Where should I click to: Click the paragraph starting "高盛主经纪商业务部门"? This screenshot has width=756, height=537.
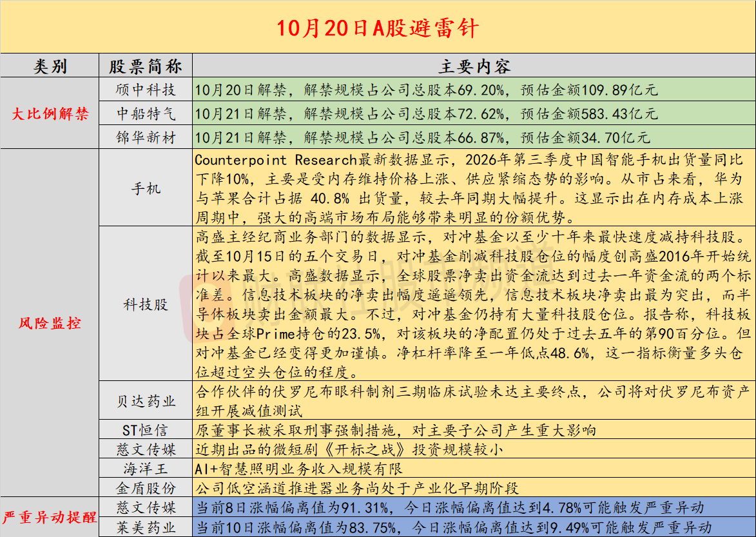pyautogui.click(x=473, y=304)
